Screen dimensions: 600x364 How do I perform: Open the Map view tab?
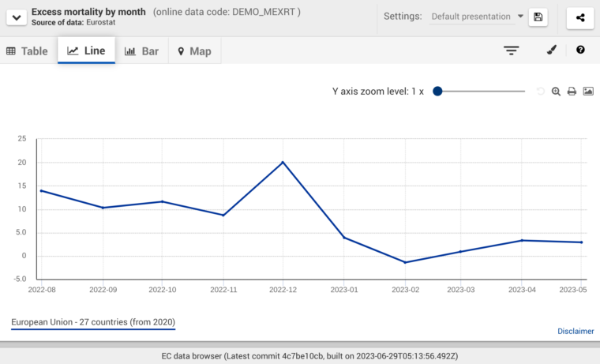tap(194, 51)
